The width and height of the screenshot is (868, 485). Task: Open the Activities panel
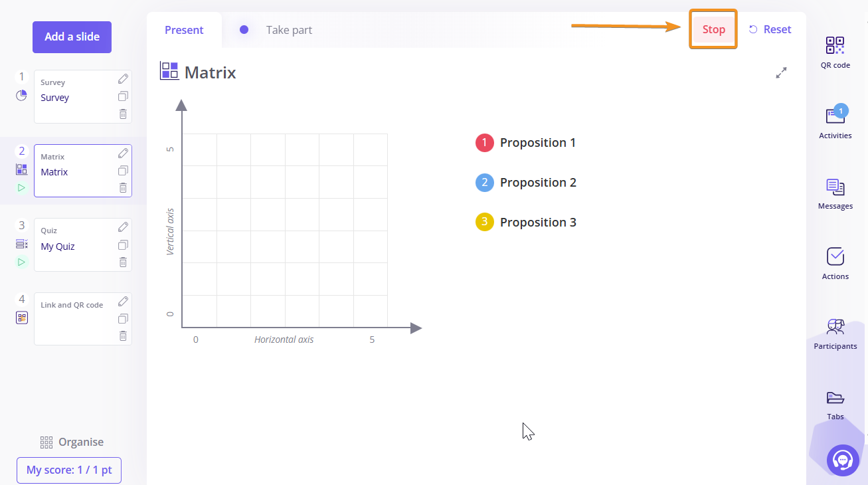click(x=835, y=123)
